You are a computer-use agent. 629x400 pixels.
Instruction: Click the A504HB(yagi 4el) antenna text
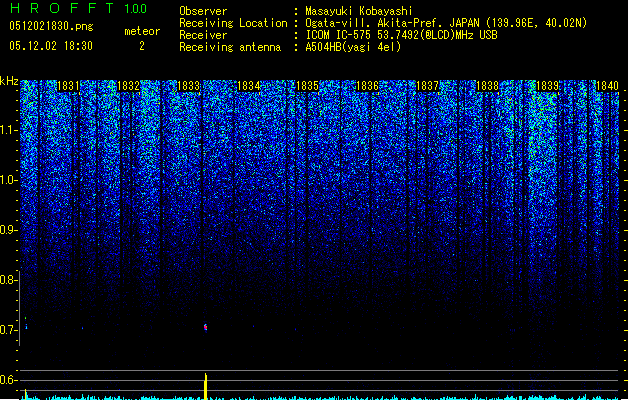[x=353, y=47]
